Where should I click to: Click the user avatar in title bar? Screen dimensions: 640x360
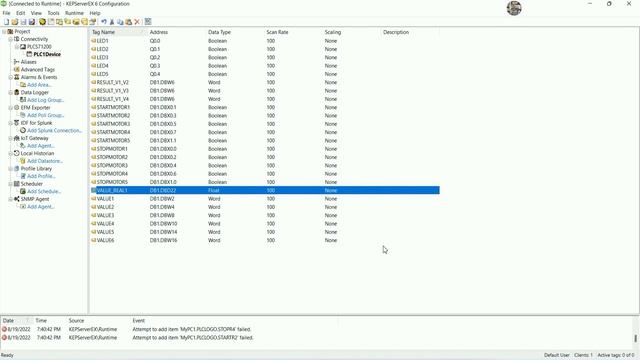click(514, 8)
